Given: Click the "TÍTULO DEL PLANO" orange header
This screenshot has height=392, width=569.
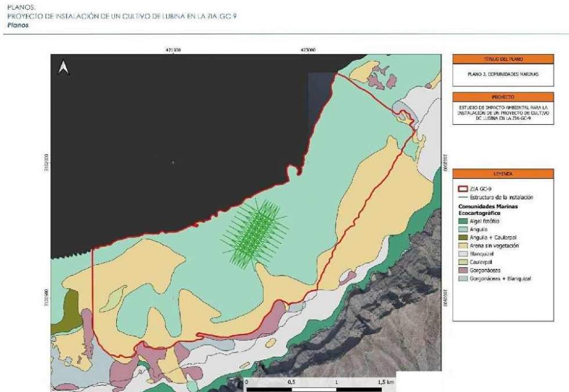Looking at the screenshot, I should click(503, 59).
